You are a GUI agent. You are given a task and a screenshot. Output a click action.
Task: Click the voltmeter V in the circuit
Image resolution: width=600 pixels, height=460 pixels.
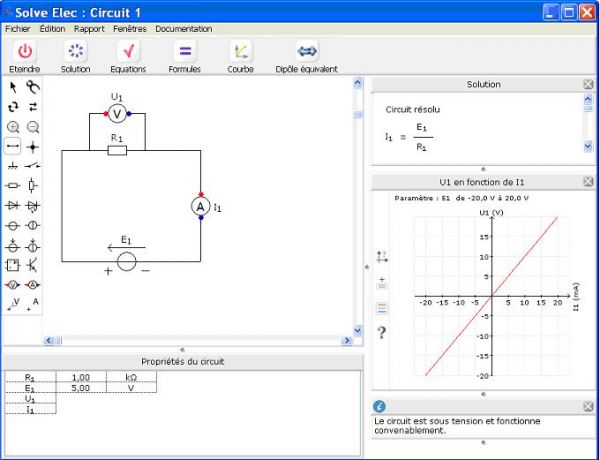point(117,114)
